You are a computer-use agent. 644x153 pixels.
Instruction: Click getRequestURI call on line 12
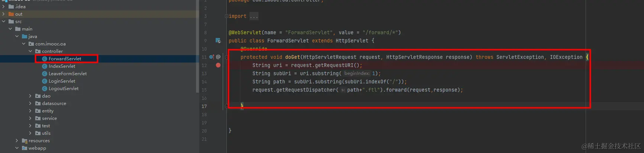pyautogui.click(x=335, y=66)
